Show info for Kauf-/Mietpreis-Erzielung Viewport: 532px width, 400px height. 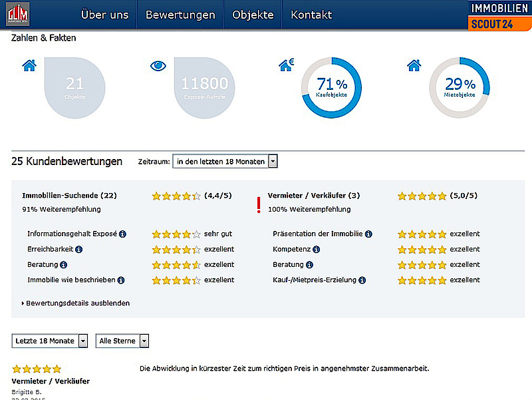coord(362,280)
